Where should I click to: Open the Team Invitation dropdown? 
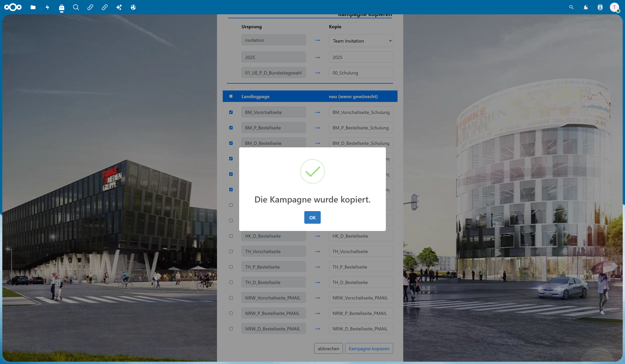click(x=361, y=41)
